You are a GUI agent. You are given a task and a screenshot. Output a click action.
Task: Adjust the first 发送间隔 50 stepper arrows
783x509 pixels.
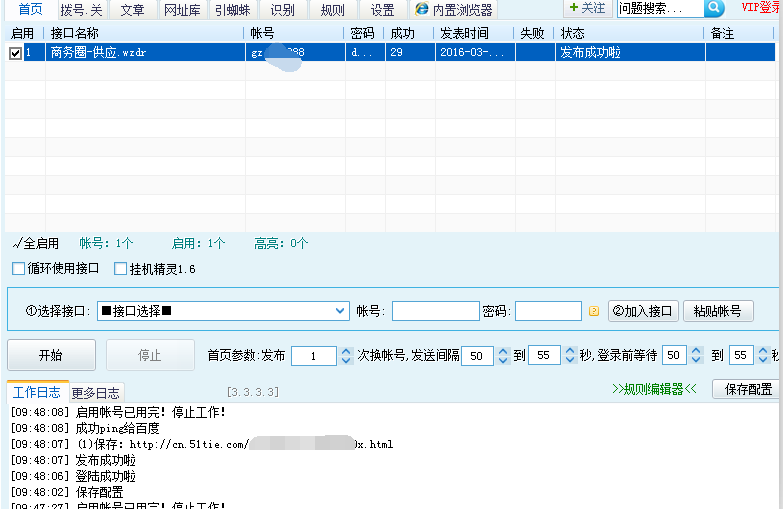pos(502,356)
